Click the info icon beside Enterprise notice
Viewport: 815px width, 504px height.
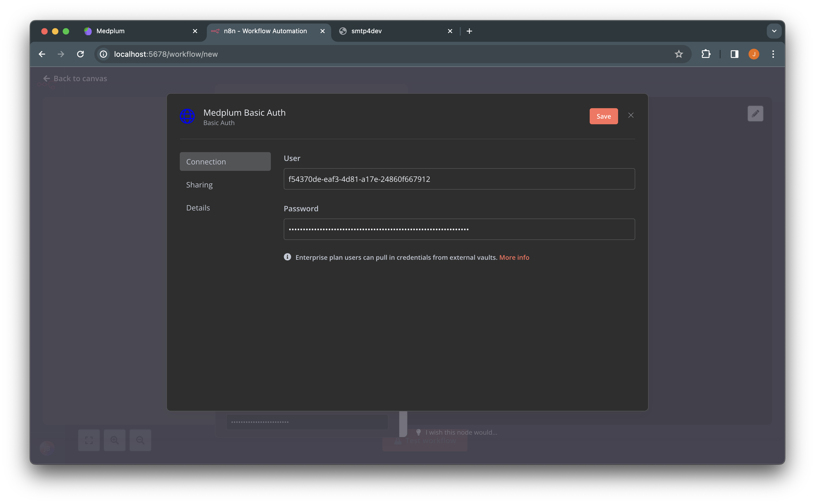tap(287, 257)
